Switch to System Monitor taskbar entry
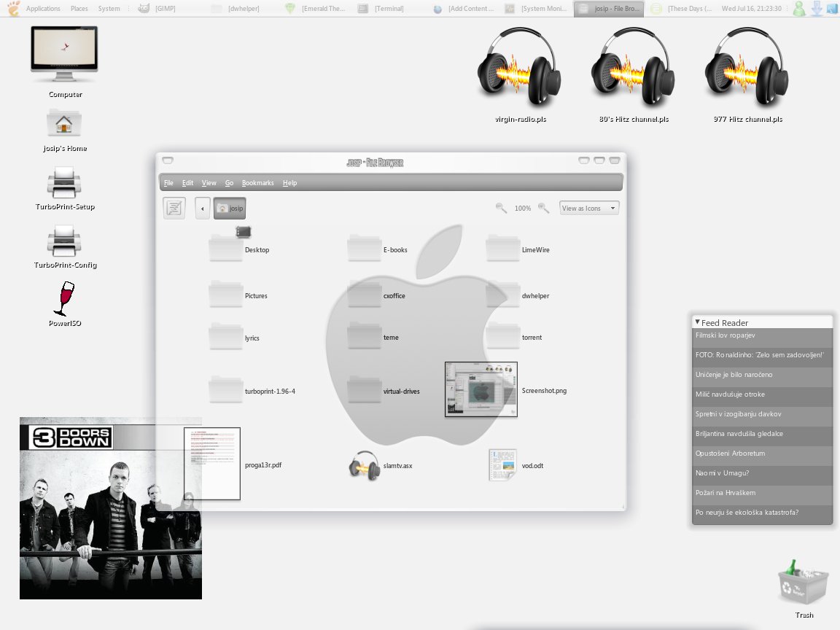The height and width of the screenshot is (630, 840). tap(537, 9)
